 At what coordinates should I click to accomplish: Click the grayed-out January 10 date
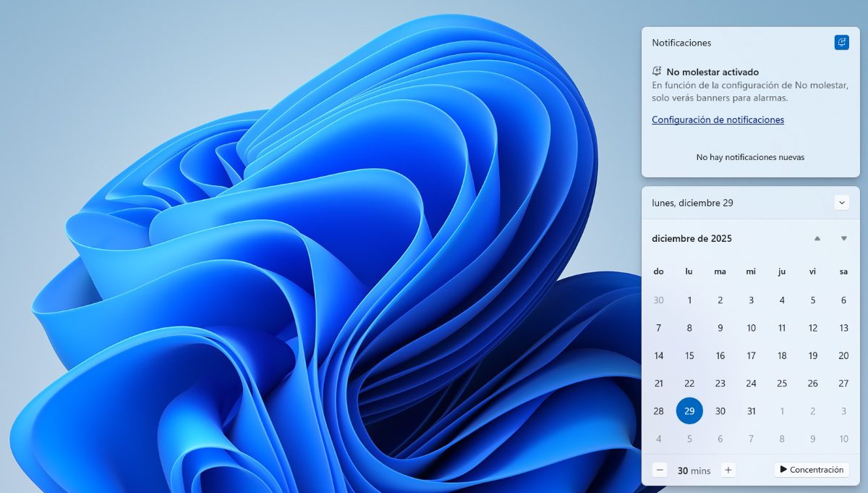pos(843,439)
